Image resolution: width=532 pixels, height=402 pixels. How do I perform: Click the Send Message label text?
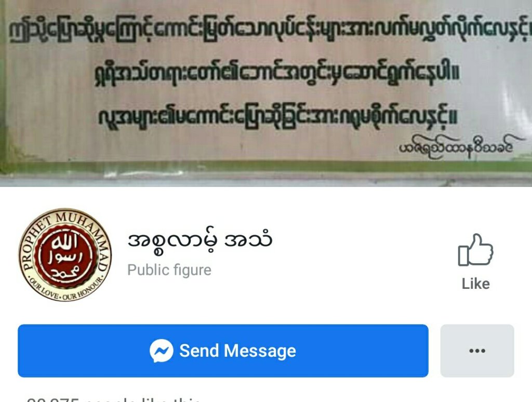tap(237, 351)
